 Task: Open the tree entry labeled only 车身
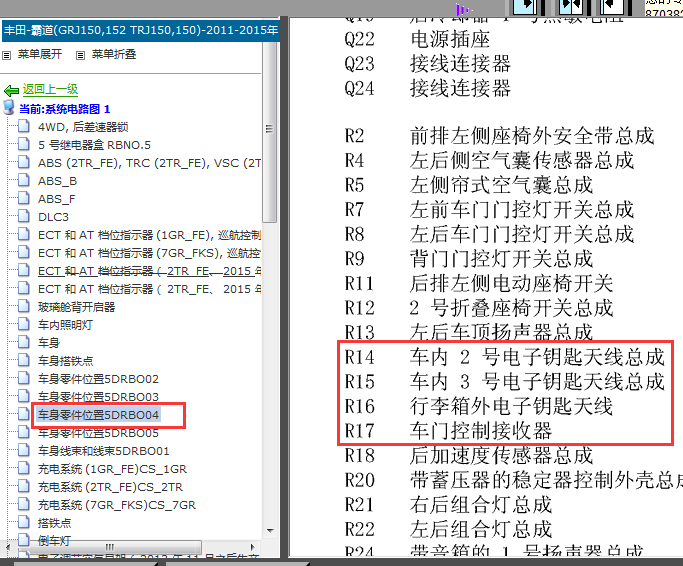coord(49,343)
